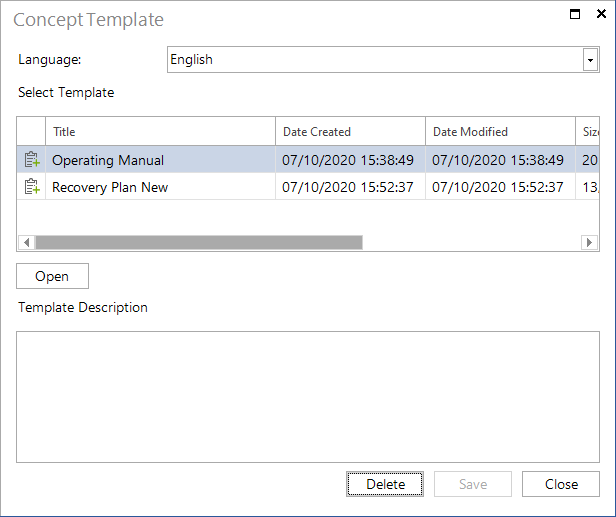Click the Recovery Plan New template icon
The image size is (616, 517).
(32, 187)
